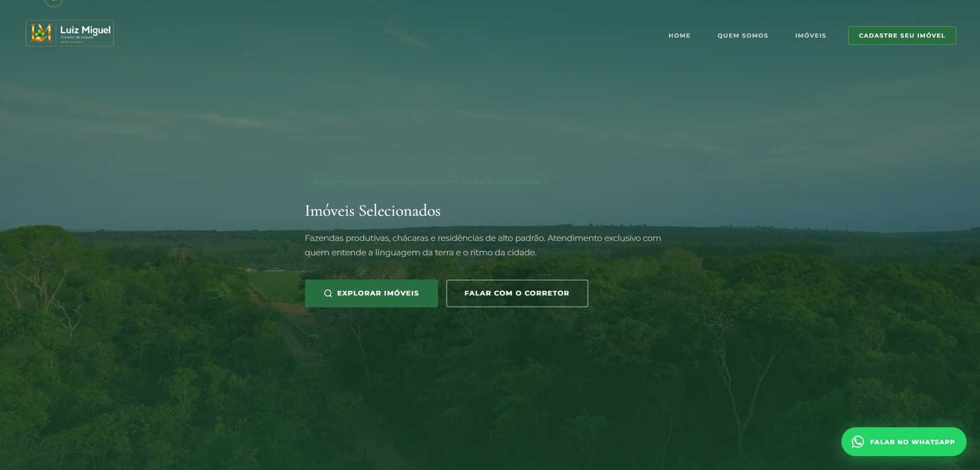Click the Fazendas produtivas description paragraph
The height and width of the screenshot is (470, 980).
[x=483, y=245]
